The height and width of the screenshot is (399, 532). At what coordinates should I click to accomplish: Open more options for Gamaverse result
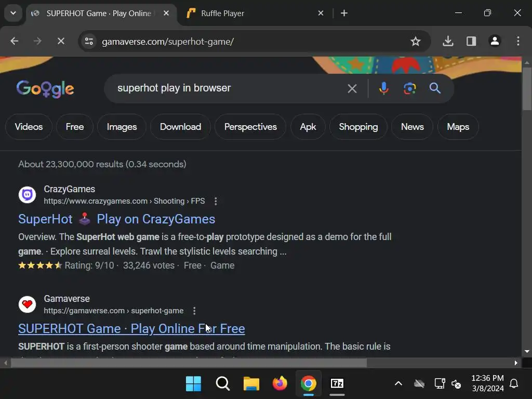click(194, 311)
